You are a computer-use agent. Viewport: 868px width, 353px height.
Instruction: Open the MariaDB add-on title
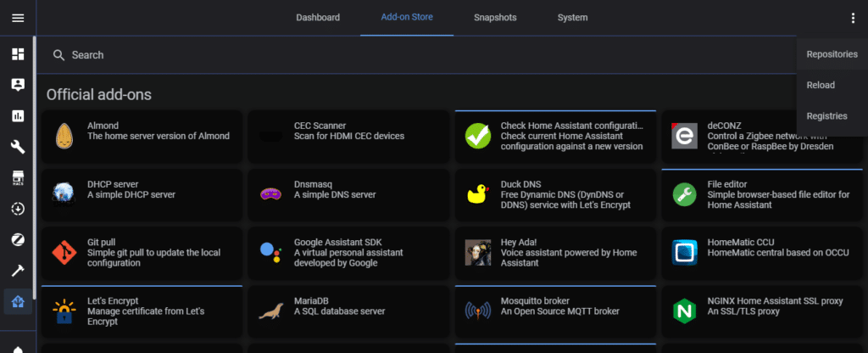point(311,301)
